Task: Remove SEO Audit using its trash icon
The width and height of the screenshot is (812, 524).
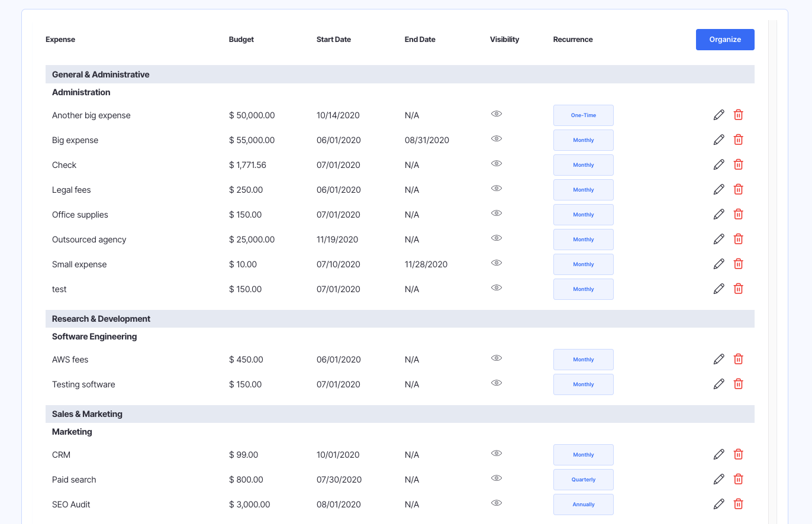Action: 738,504
